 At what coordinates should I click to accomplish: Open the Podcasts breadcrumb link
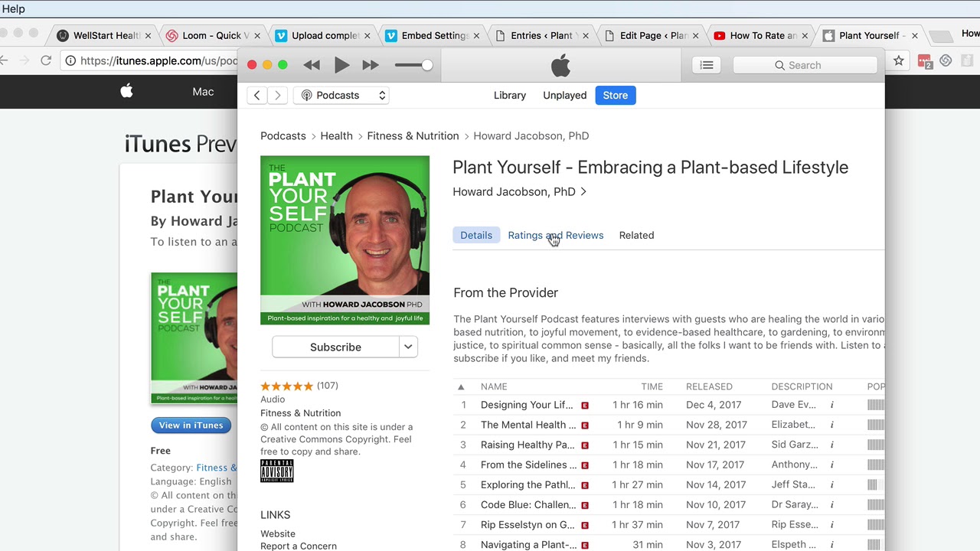(283, 135)
